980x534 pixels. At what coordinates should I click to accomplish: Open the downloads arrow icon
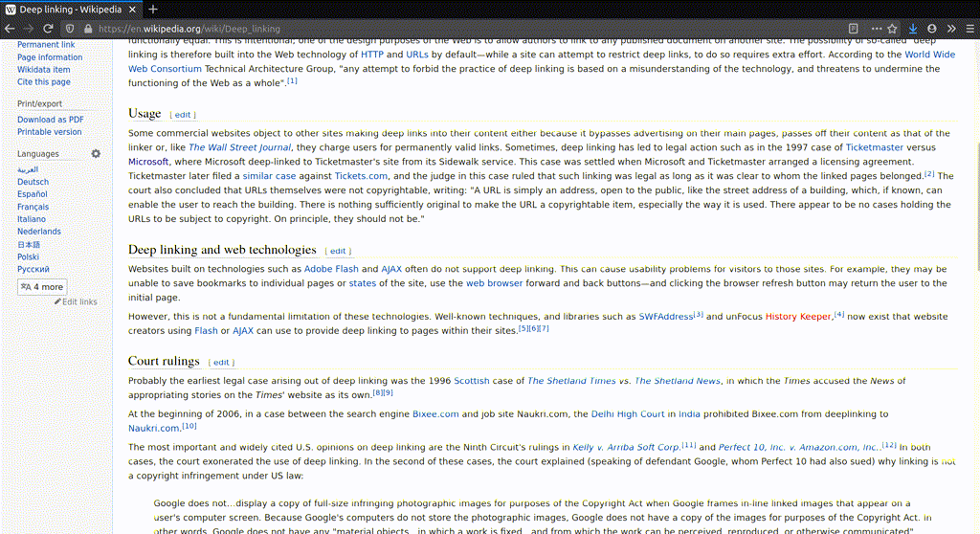(x=913, y=29)
